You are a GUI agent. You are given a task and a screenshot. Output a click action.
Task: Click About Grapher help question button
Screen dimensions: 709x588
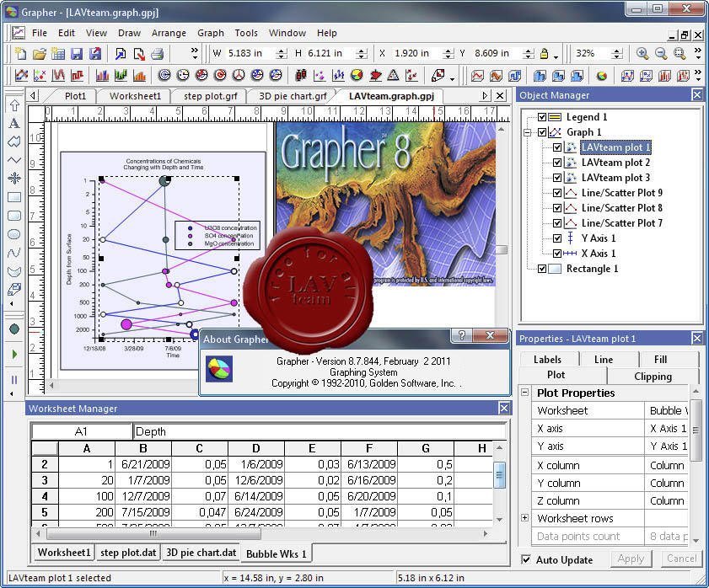tap(462, 335)
